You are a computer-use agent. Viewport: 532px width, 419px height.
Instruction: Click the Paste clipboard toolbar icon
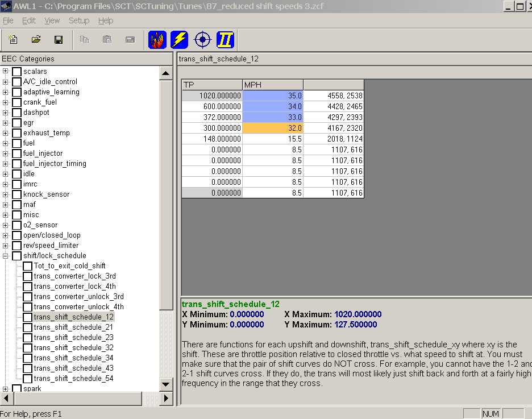[x=107, y=40]
